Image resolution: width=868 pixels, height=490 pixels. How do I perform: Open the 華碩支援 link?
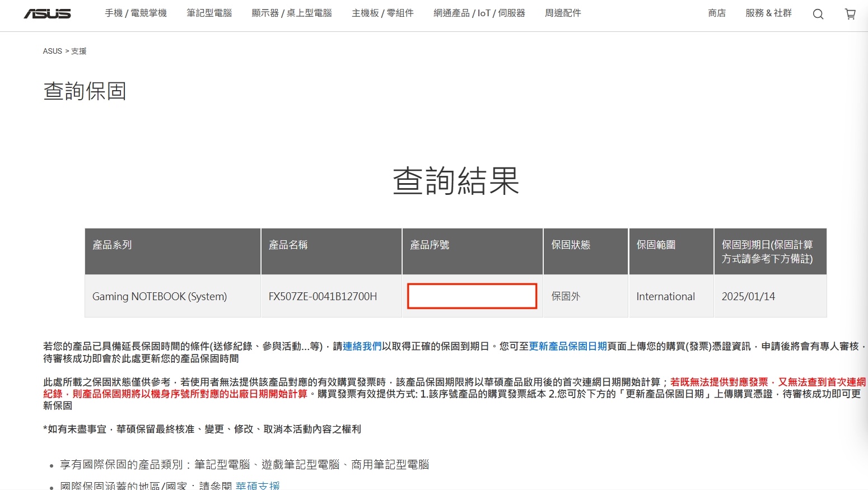(x=258, y=486)
